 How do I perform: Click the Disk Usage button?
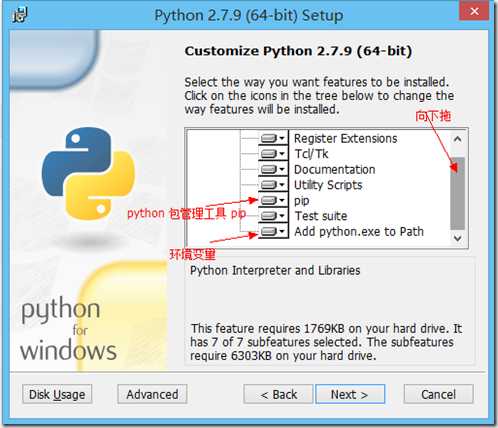pos(57,394)
